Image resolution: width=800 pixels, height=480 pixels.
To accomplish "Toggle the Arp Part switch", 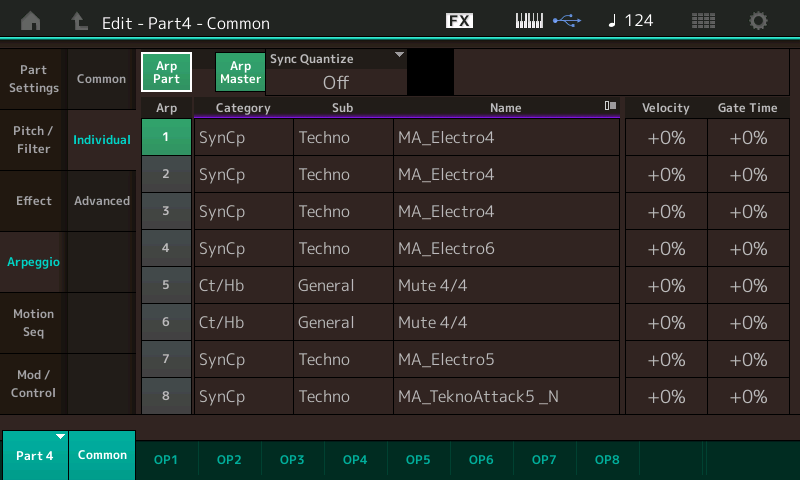I will (166, 72).
